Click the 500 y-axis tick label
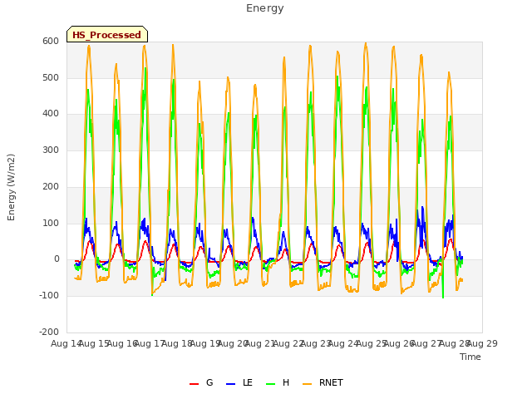 [x=51, y=77]
